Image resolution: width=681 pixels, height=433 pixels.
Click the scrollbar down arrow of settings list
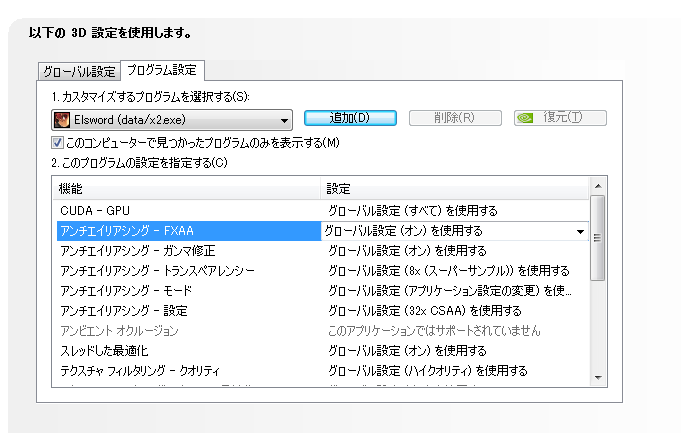pos(598,377)
